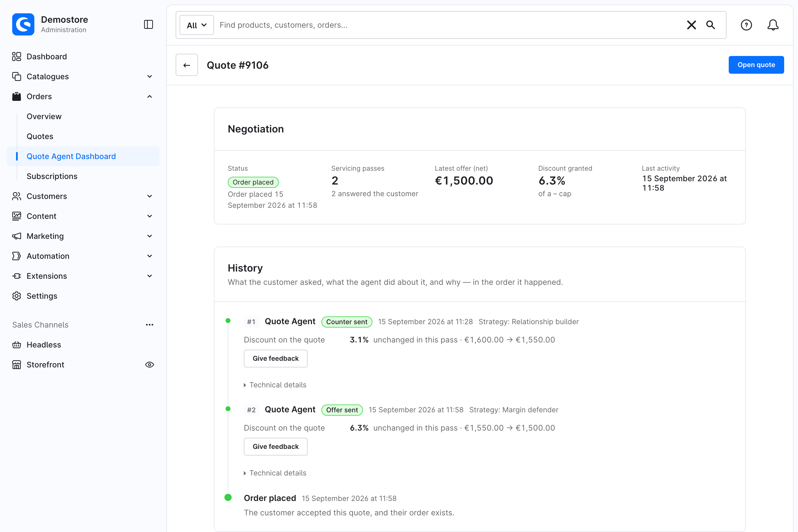Select Quote Agent Dashboard in sidebar
The image size is (798, 532).
click(83, 156)
